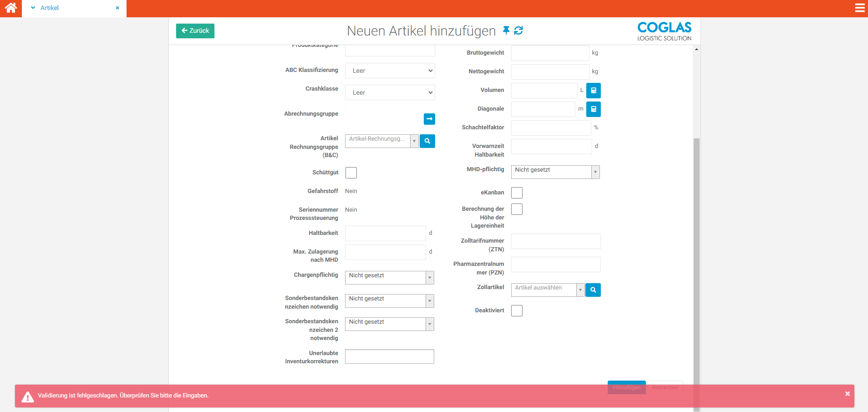This screenshot has height=412, width=868.
Task: Click the Zurück button
Action: point(195,31)
